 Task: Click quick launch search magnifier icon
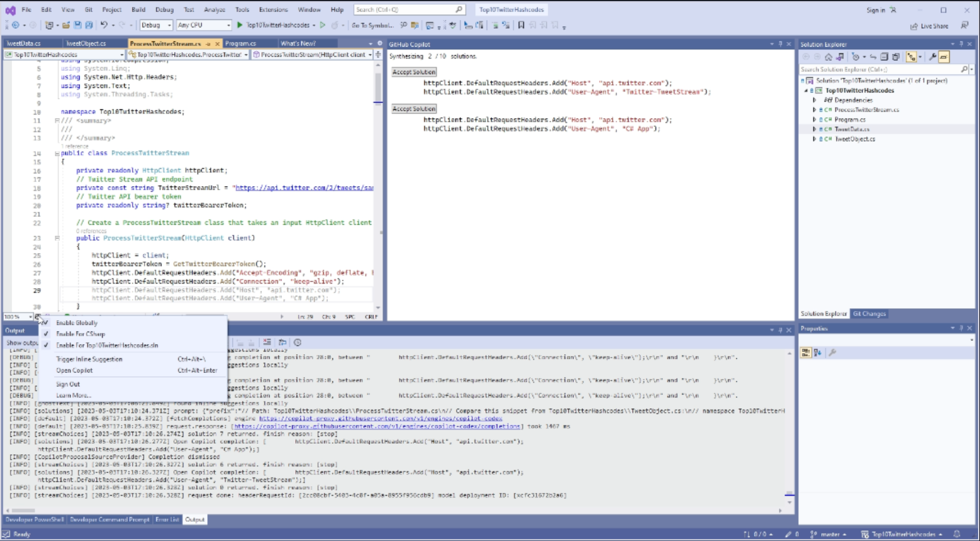click(459, 9)
